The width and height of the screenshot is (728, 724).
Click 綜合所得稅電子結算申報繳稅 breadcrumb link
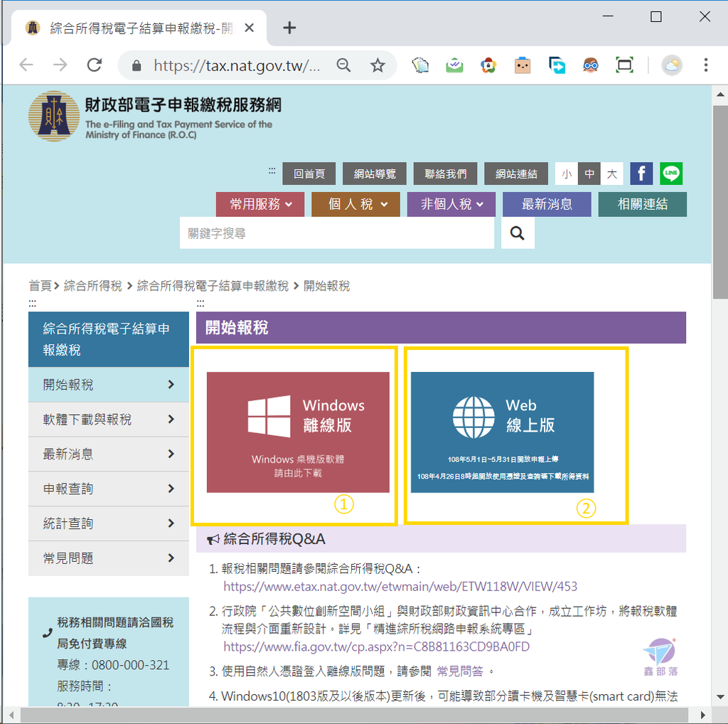[x=213, y=286]
